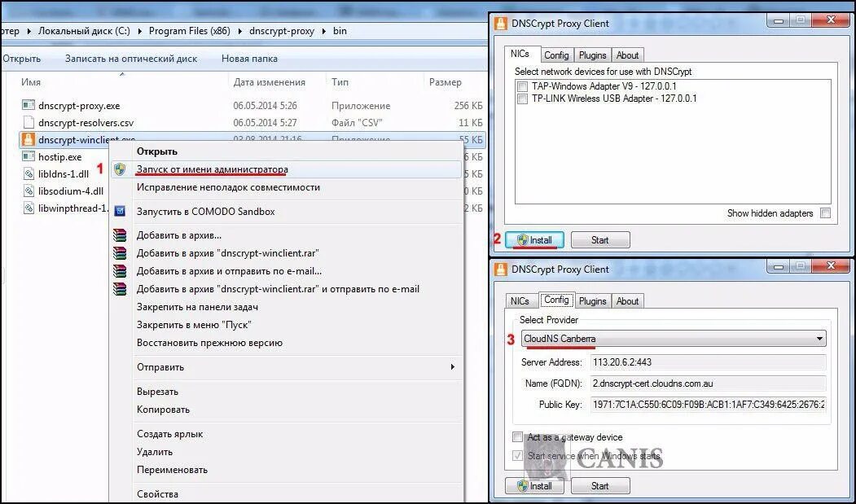856x504 pixels.
Task: Switch to Config tab in upper DNSCrypt window
Action: pyautogui.click(x=556, y=55)
